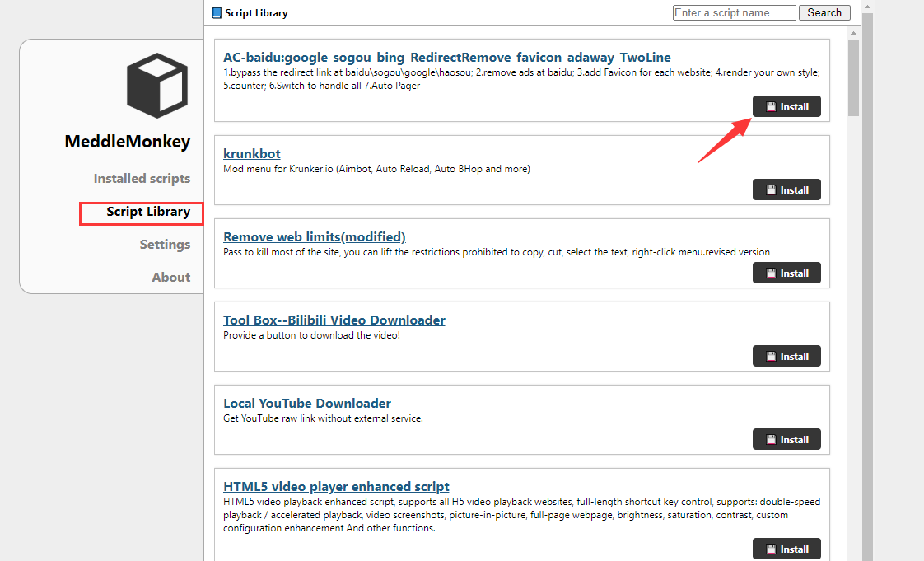Click 'Get YouTube raw link' description text
The height and width of the screenshot is (561, 924).
click(323, 418)
